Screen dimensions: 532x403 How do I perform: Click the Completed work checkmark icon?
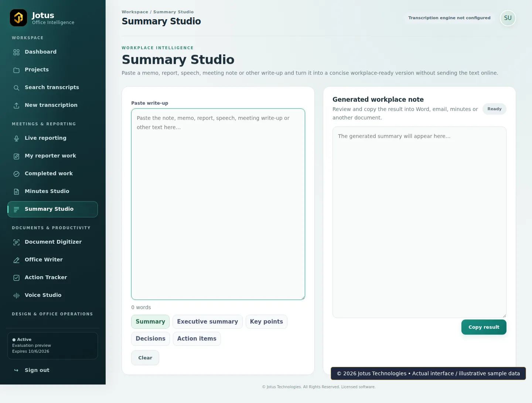click(16, 174)
